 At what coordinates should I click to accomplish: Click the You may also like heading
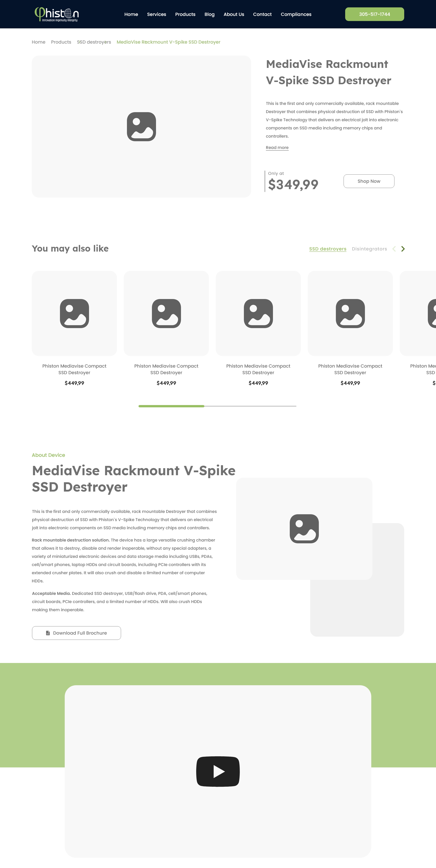tap(70, 249)
